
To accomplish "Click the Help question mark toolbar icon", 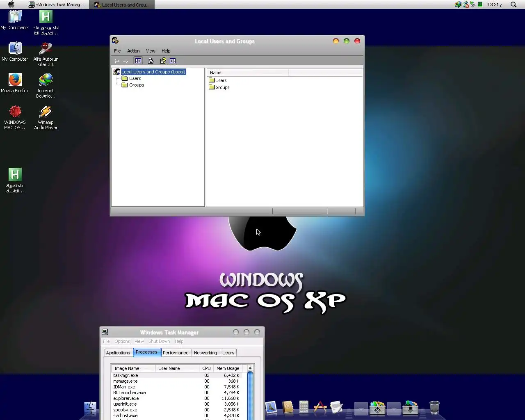I will (x=163, y=61).
